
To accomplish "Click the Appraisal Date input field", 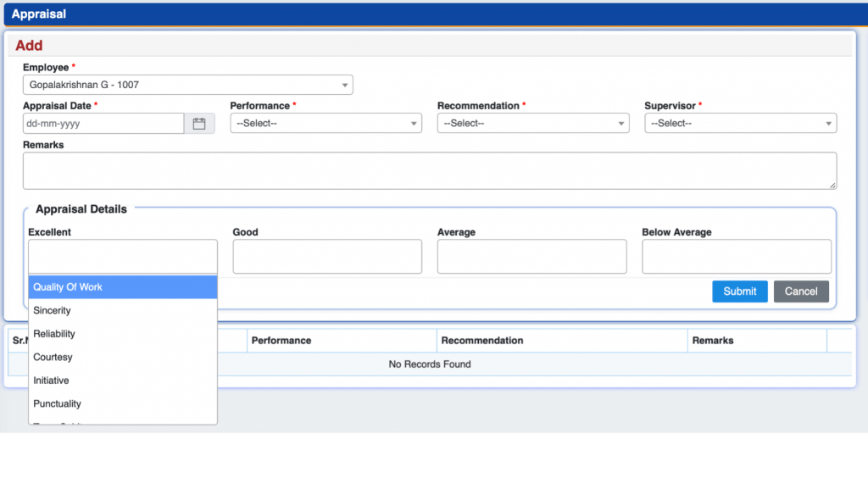I will [x=103, y=124].
